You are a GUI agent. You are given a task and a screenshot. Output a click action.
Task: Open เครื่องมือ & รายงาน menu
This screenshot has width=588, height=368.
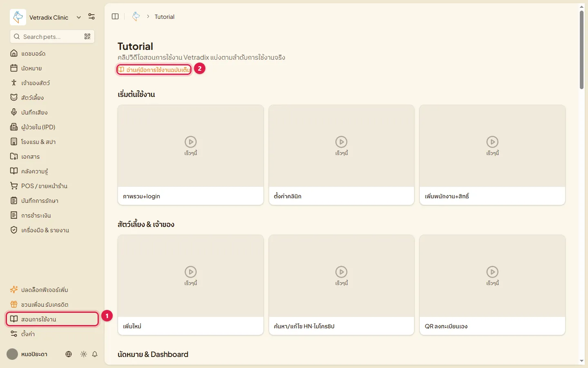click(52, 230)
